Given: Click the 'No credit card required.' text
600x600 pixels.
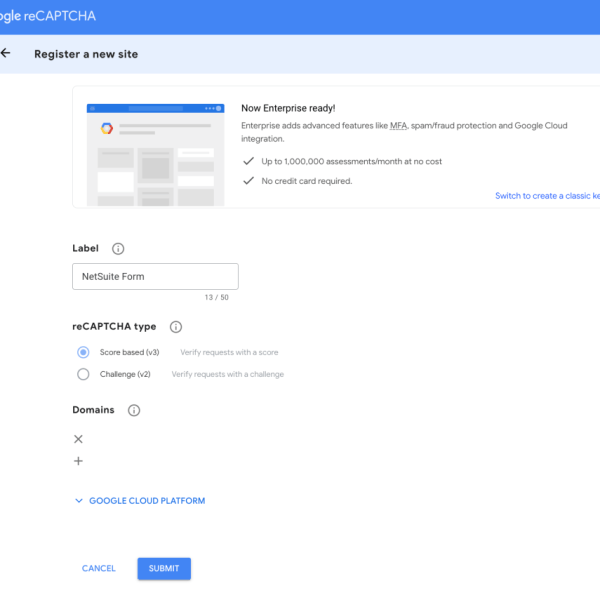Looking at the screenshot, I should (307, 181).
